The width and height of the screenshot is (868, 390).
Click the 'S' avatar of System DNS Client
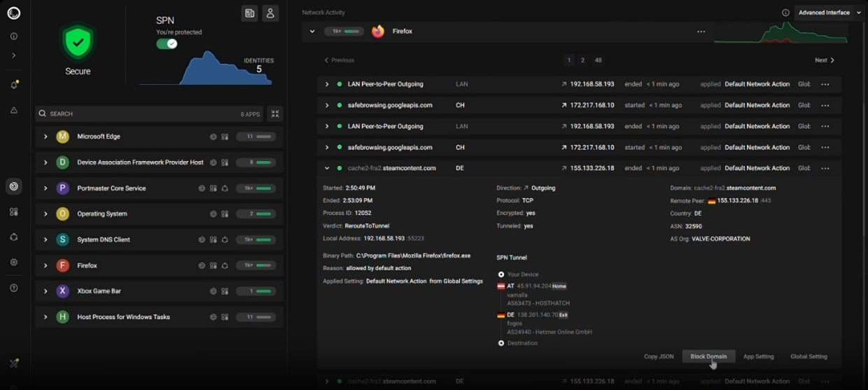pyautogui.click(x=63, y=239)
